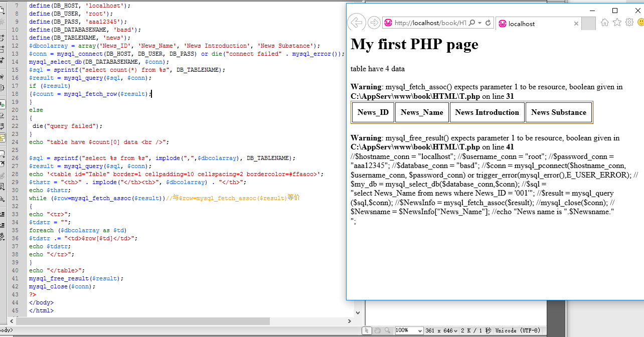Toggle Word Wrap in the coding toolbar
The height and width of the screenshot is (337, 644).
(3, 126)
